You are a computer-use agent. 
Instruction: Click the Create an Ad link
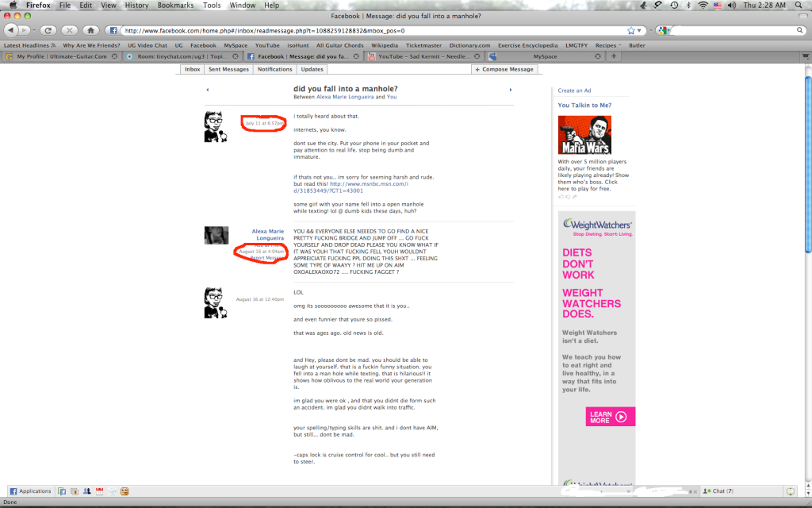pos(574,90)
